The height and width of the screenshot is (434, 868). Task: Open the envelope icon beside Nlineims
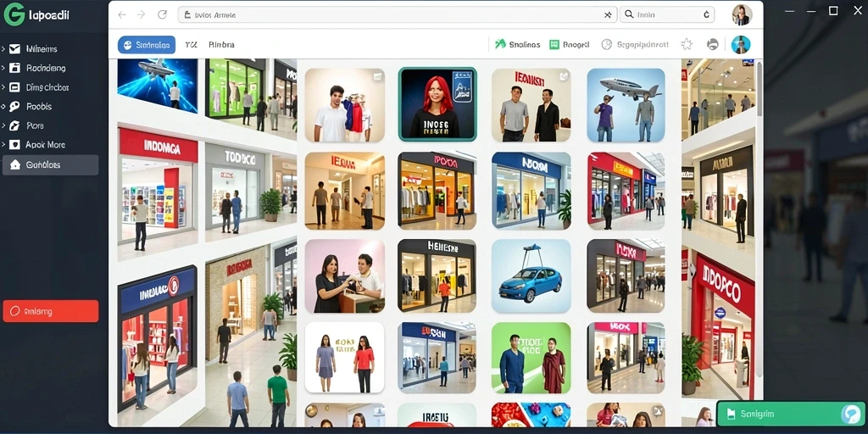(x=15, y=48)
